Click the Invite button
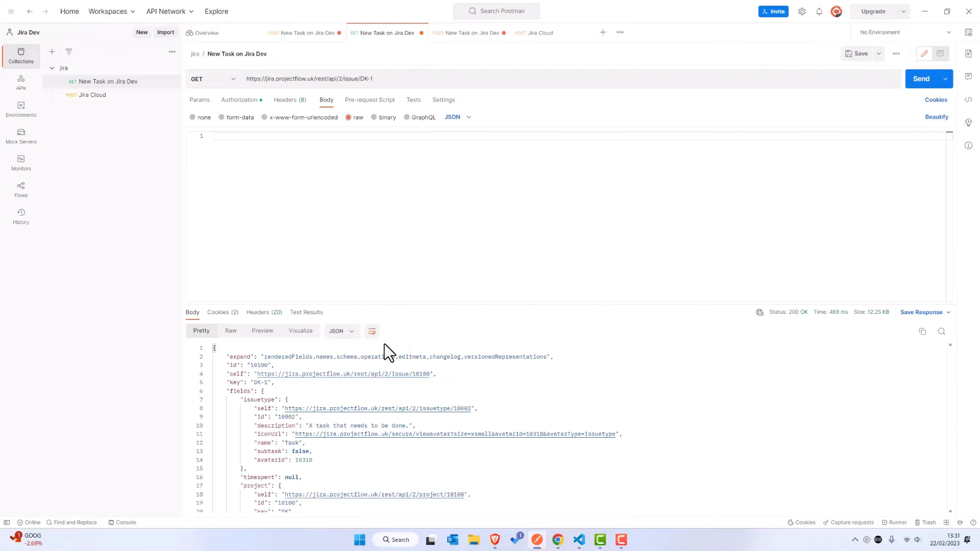The height and width of the screenshot is (551, 980). coord(773,11)
